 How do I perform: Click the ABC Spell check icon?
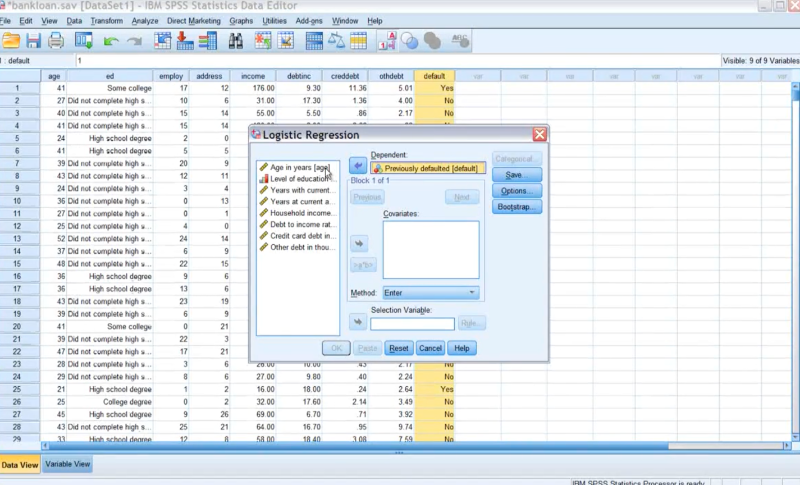pyautogui.click(x=460, y=41)
